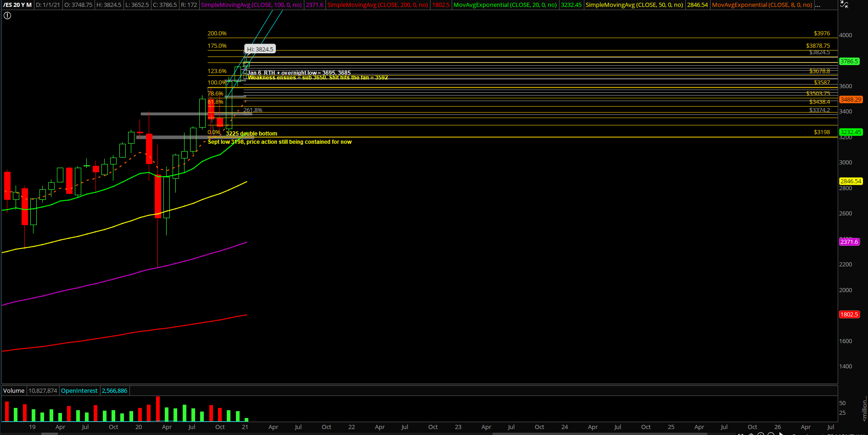Click the magenta 2371.6 price tag
Screen dimensions: 868x435
tap(849, 242)
